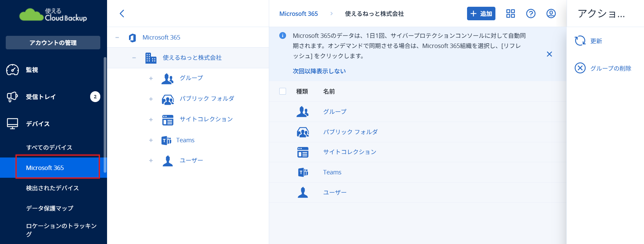
Task: Open the user account profile icon
Action: [x=551, y=14]
